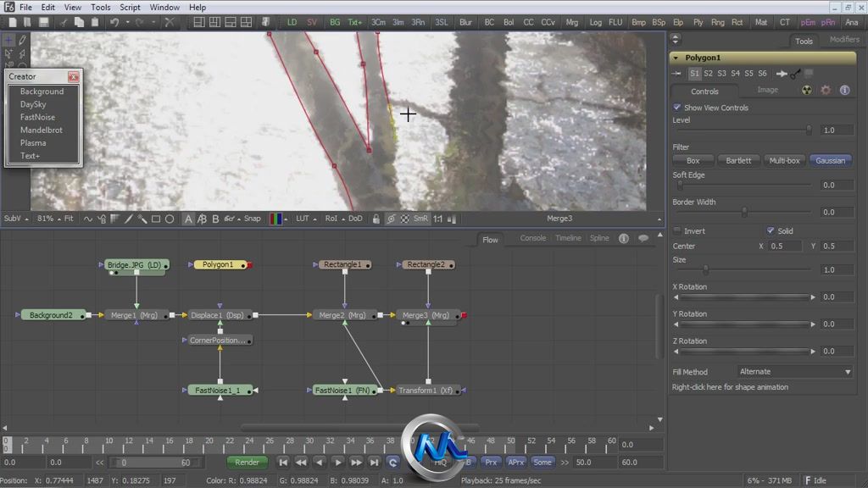Open the color channel dropdown arrow
The height and width of the screenshot is (488, 868).
point(287,219)
